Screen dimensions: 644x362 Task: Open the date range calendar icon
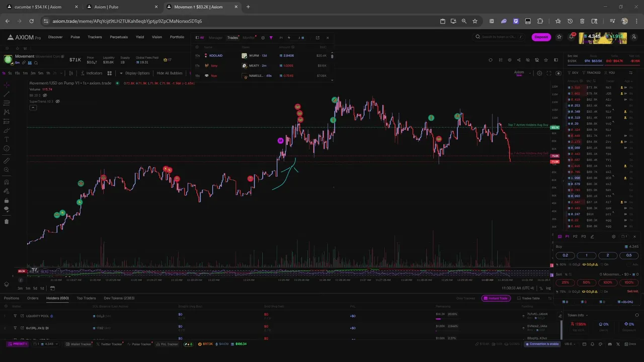pos(52,288)
